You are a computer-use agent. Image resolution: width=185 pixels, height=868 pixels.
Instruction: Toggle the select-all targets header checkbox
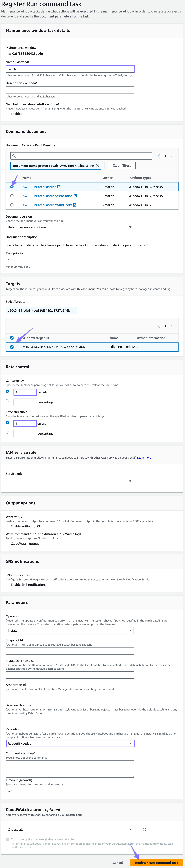click(12, 338)
